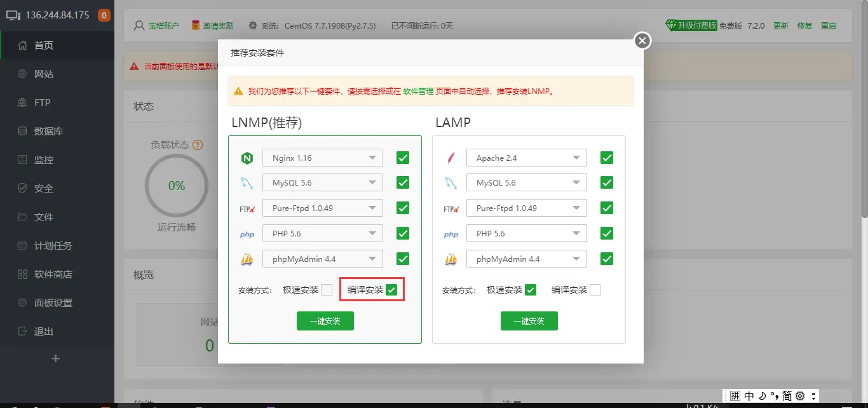868x408 pixels.
Task: Uncheck the Nginx 1.16 checkbox in LNMP
Action: (x=403, y=158)
